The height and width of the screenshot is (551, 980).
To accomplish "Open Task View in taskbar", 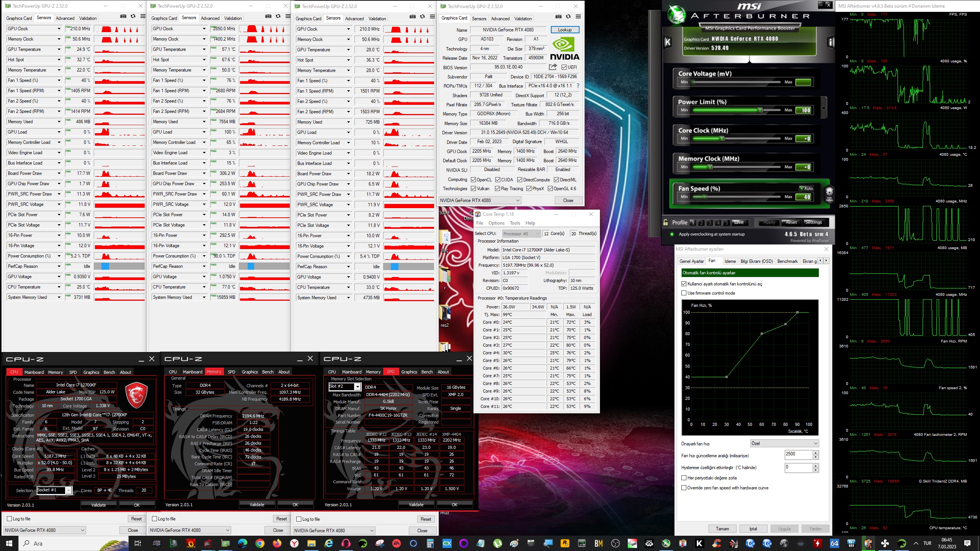I will coord(138,543).
